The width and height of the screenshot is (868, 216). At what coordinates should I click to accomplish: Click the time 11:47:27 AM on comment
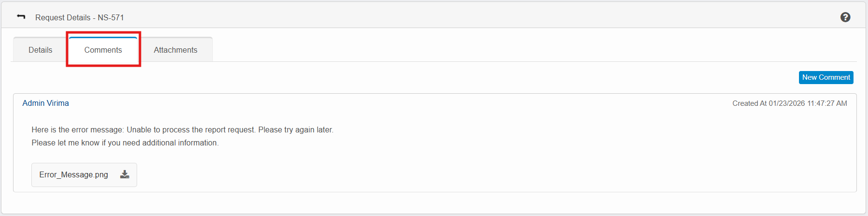click(x=827, y=103)
